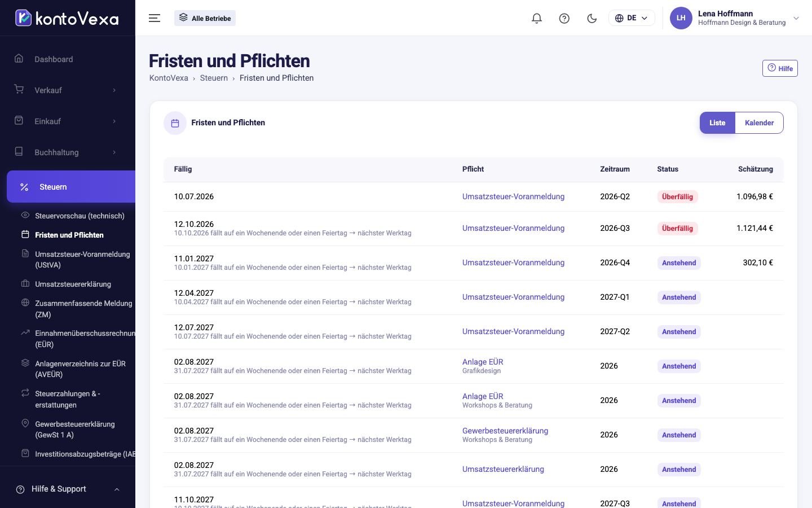Click the Fristen und Pflichten calendar icon in sidebar
Image resolution: width=812 pixels, height=508 pixels.
pyautogui.click(x=25, y=235)
